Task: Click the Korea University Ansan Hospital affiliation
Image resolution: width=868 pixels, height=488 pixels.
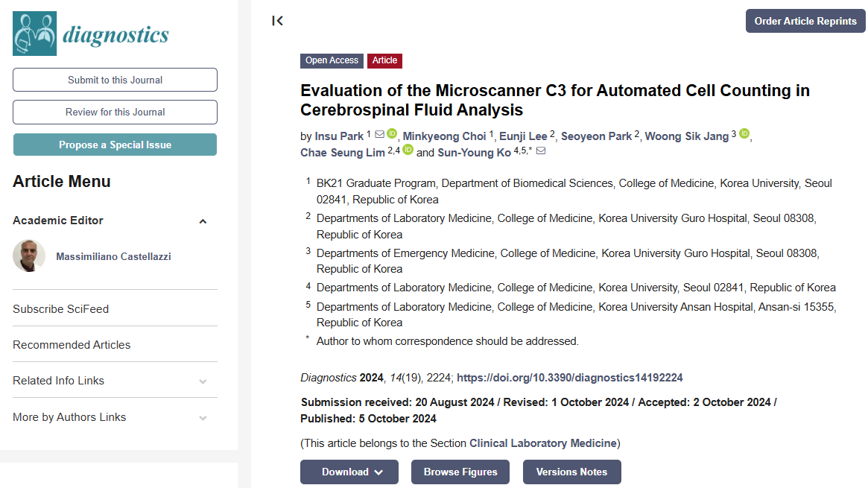Action: point(576,314)
